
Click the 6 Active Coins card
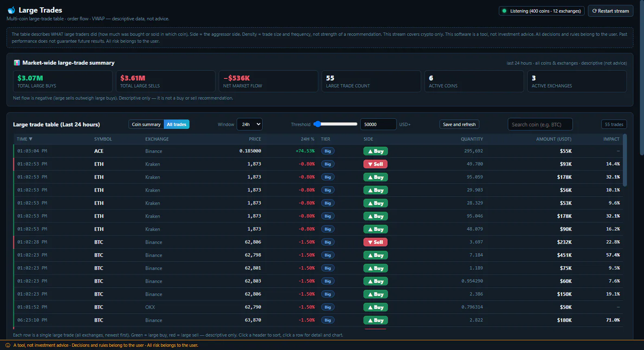pos(474,81)
